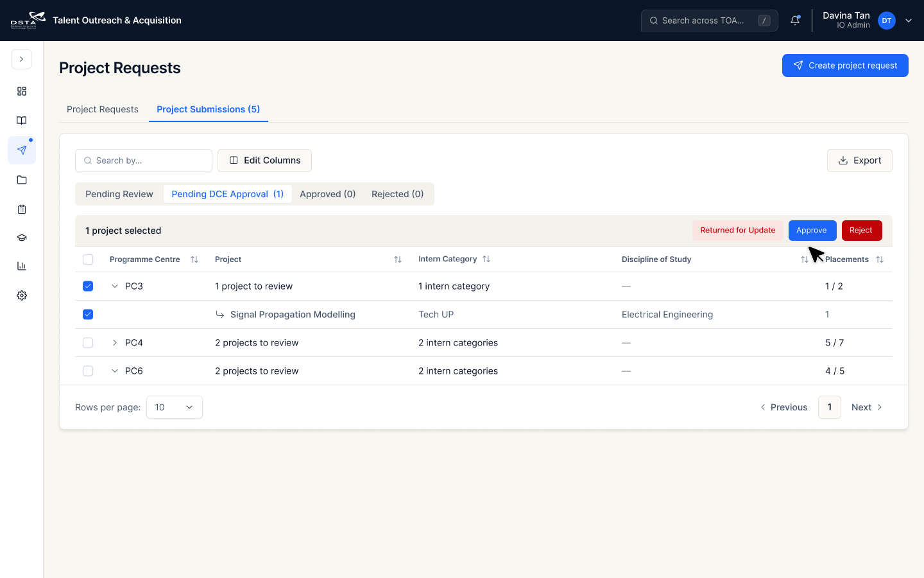Click the '1 intern category' cell
Image resolution: width=924 pixels, height=578 pixels.
pos(454,286)
